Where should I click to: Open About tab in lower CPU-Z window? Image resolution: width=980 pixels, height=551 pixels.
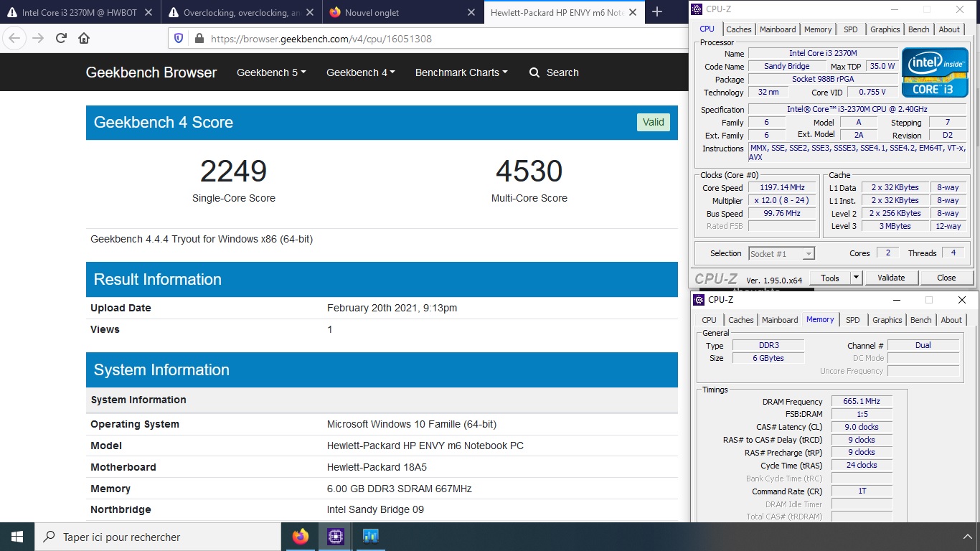[x=951, y=320]
